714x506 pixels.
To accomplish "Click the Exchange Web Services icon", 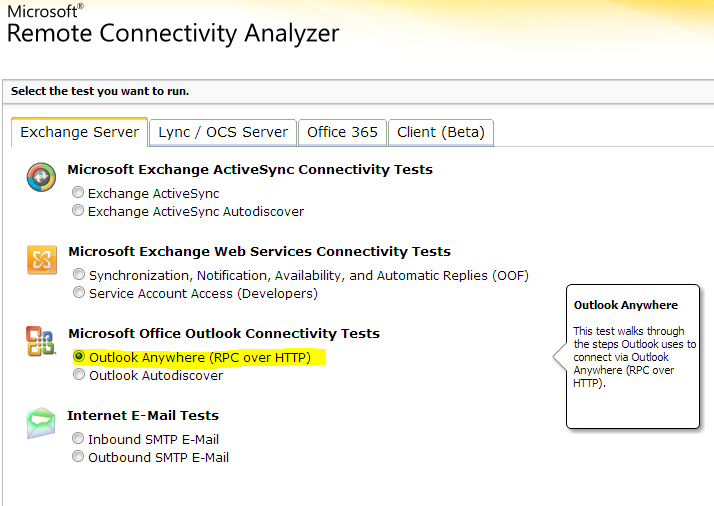I will [x=42, y=260].
